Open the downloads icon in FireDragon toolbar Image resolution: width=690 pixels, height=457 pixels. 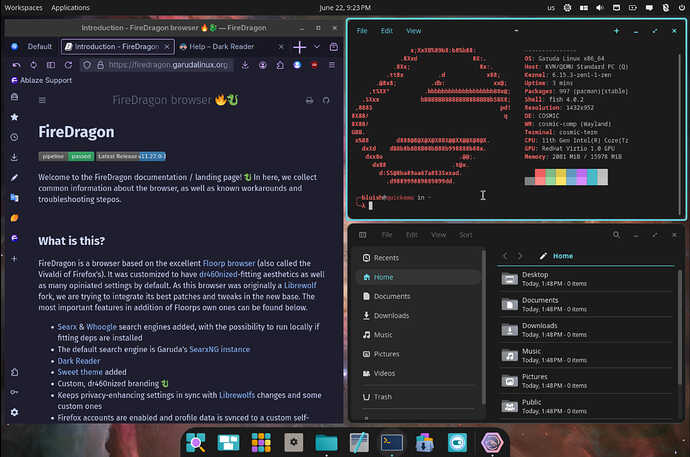(245, 65)
